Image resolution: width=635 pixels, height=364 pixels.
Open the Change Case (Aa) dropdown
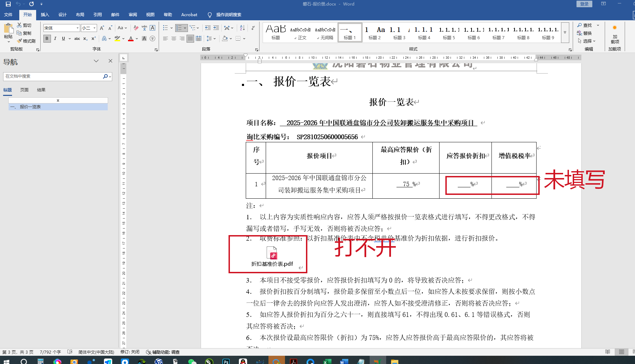(x=122, y=28)
